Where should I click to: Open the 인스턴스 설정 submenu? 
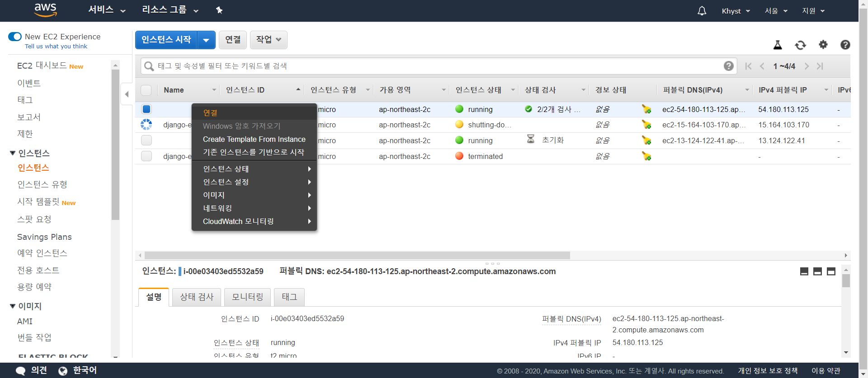tap(254, 182)
